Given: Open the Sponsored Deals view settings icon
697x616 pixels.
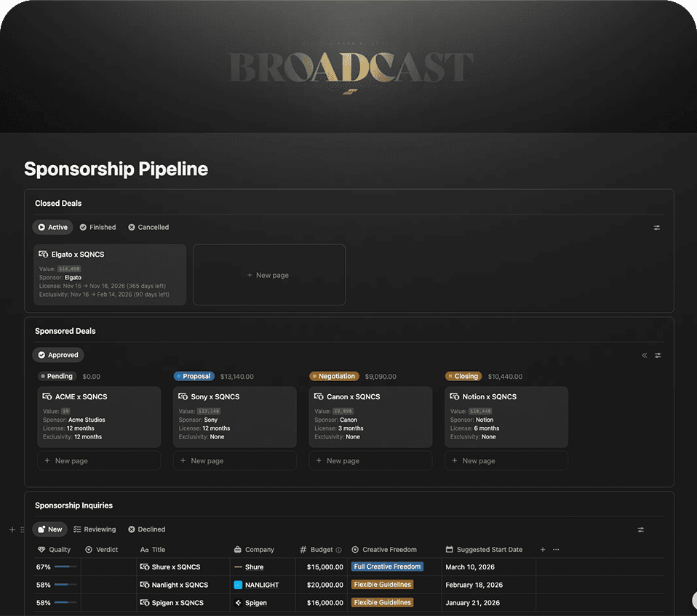Looking at the screenshot, I should coord(658,355).
